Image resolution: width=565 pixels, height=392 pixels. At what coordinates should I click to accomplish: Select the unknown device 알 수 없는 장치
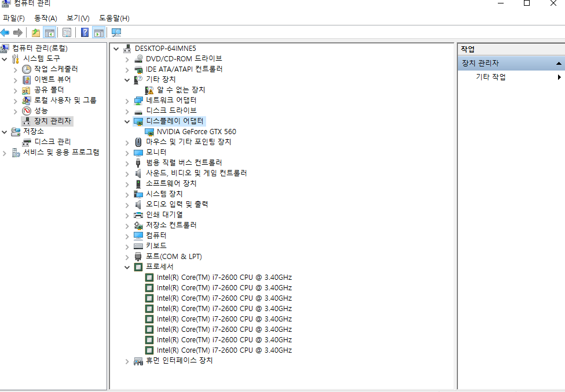coord(181,90)
